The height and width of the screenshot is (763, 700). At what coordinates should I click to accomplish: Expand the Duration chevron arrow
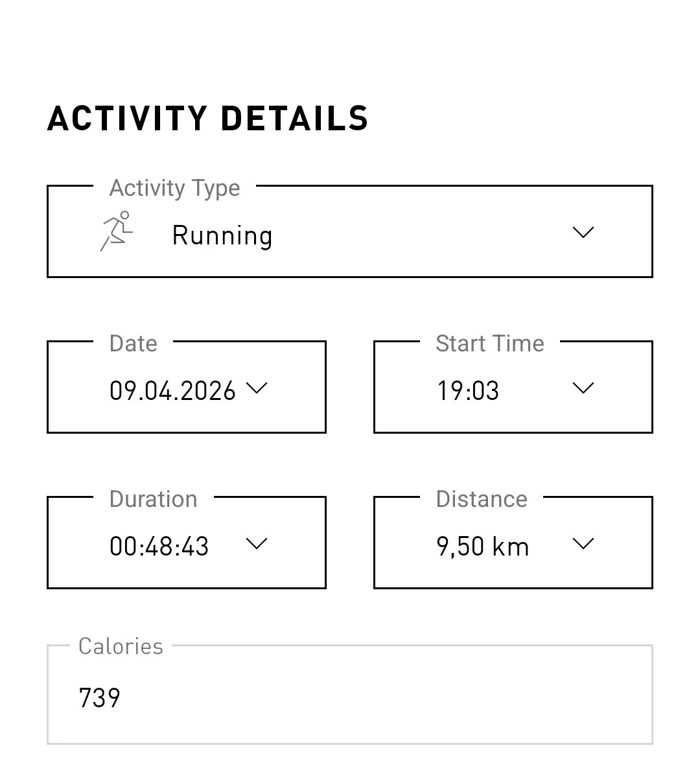pos(257,543)
